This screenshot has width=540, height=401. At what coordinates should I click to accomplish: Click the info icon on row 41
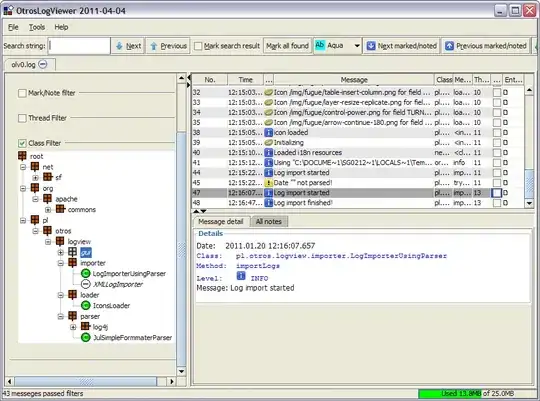tap(269, 163)
